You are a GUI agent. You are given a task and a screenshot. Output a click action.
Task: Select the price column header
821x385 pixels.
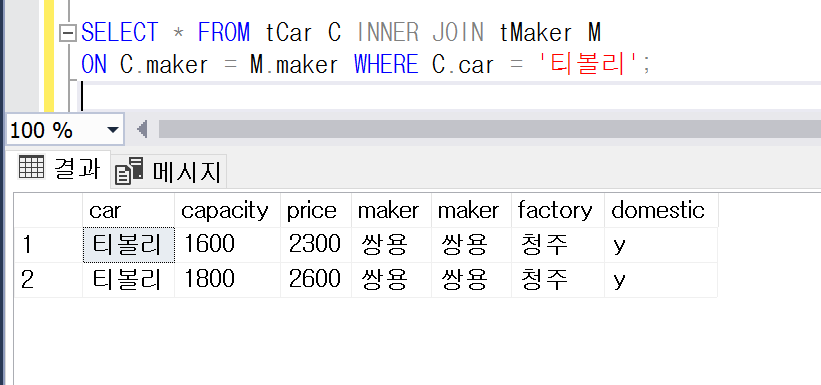coord(316,210)
